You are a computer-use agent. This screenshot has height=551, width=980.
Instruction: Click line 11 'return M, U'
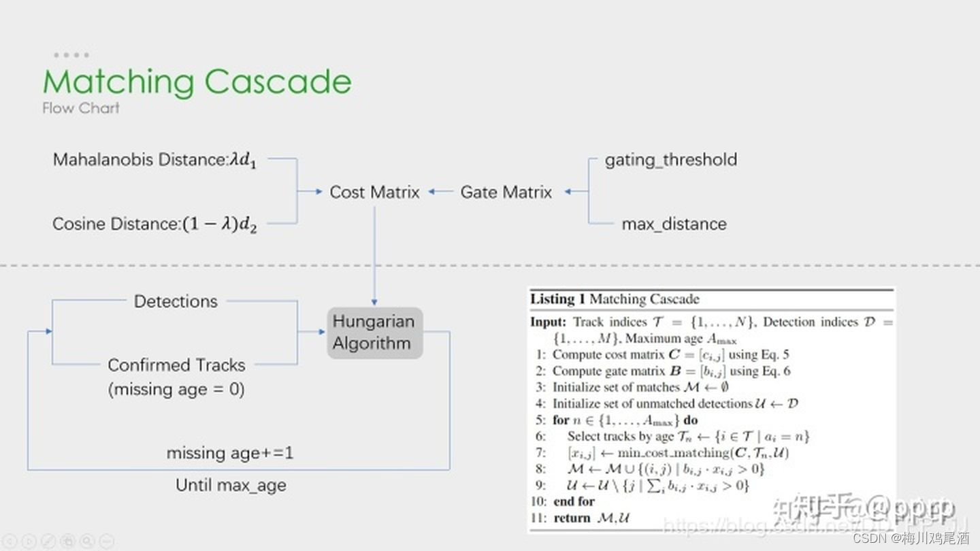click(581, 518)
